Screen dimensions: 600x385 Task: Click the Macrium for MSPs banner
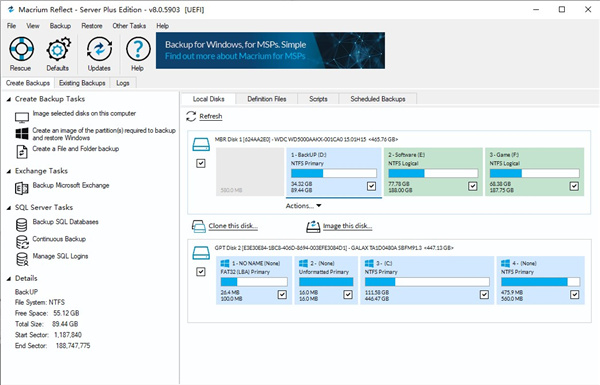pos(270,51)
